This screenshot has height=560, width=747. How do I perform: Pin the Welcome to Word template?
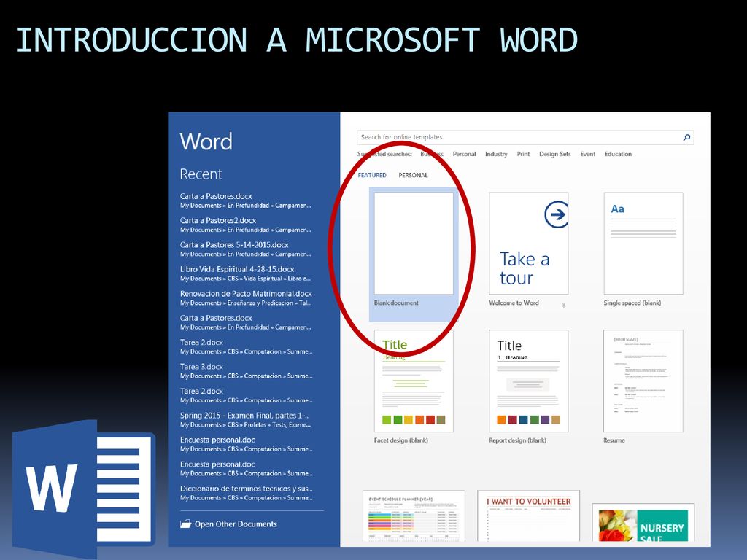[564, 306]
